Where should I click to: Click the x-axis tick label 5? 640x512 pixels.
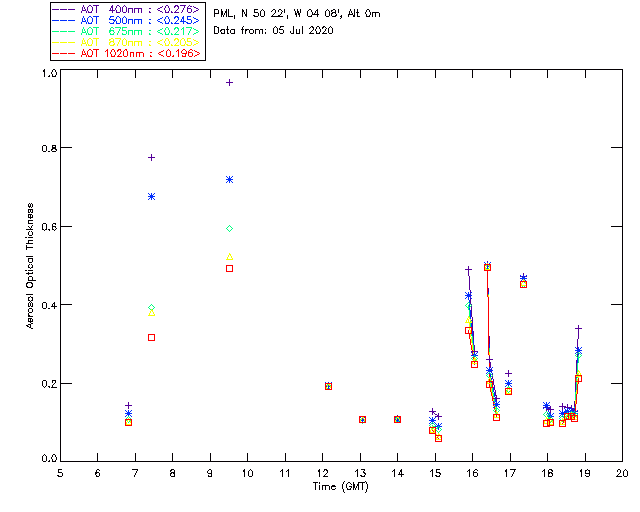click(x=60, y=473)
